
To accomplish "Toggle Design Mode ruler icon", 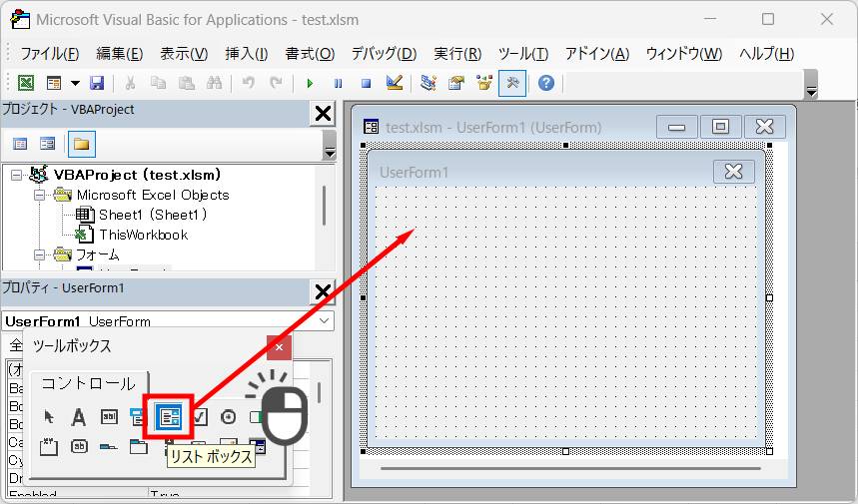I will click(x=395, y=83).
